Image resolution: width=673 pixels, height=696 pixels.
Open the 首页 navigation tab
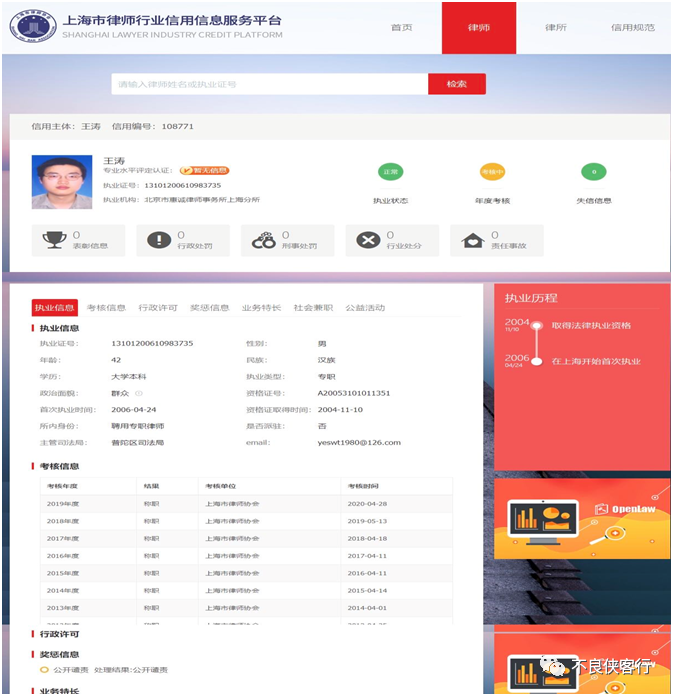(x=401, y=28)
